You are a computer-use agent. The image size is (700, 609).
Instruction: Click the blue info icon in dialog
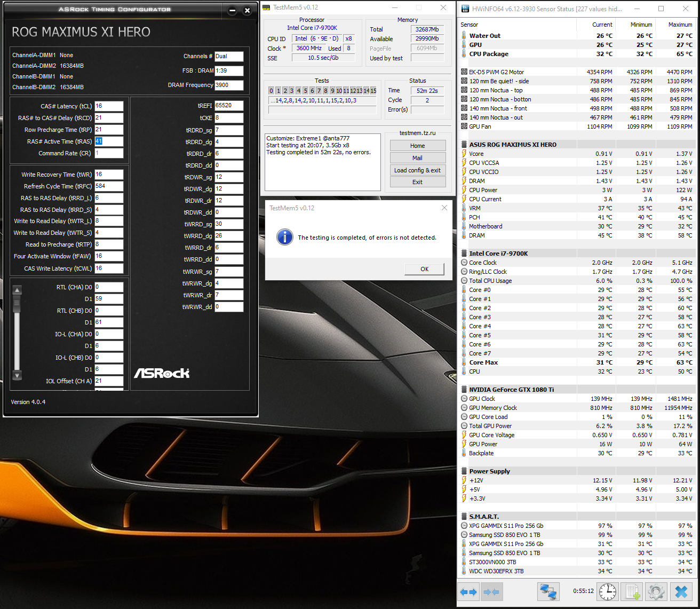coord(285,238)
